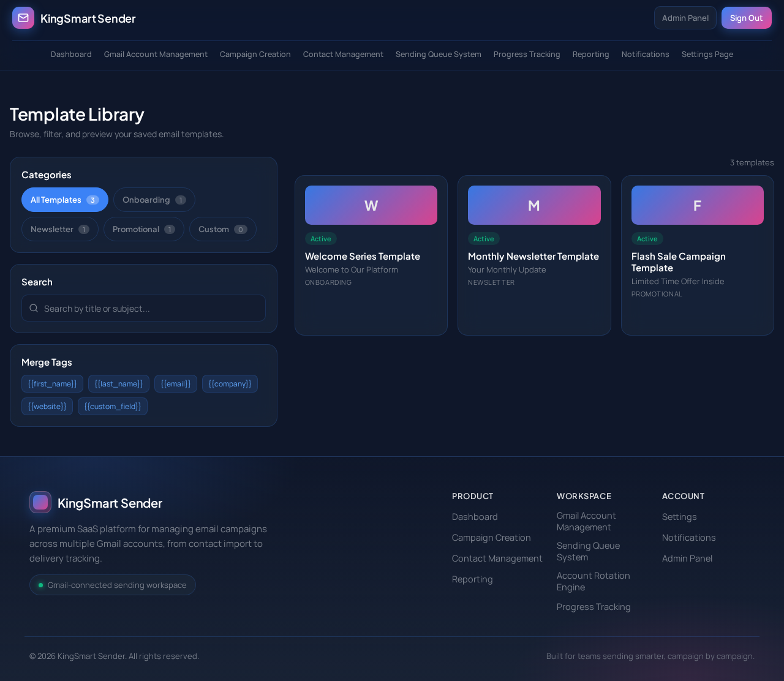Open footer Contact Management link

pos(497,559)
